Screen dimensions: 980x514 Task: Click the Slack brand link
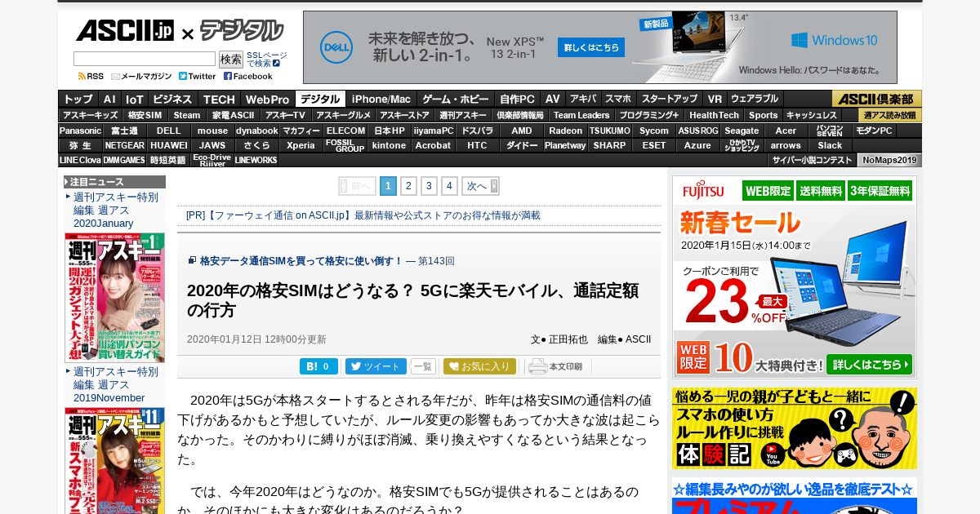click(830, 145)
